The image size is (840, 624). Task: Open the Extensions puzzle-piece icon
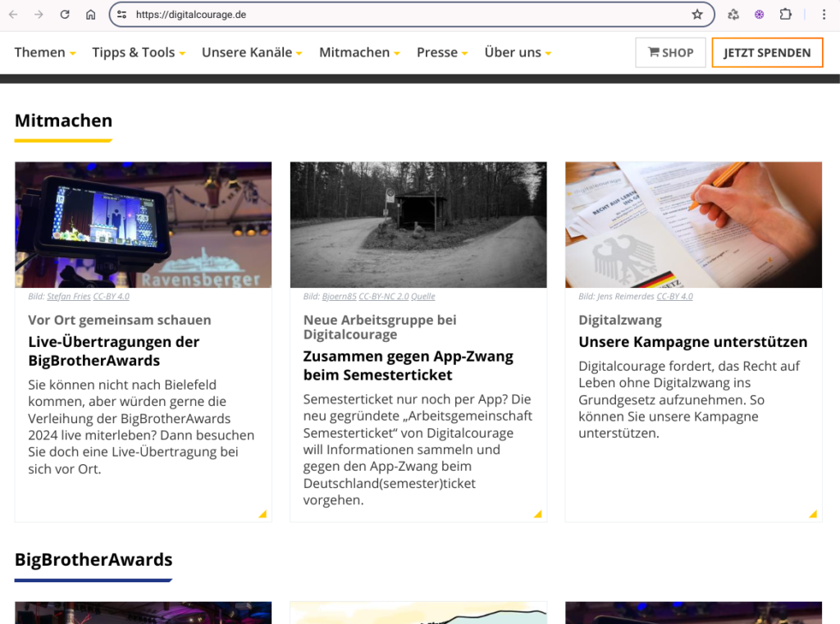(785, 15)
